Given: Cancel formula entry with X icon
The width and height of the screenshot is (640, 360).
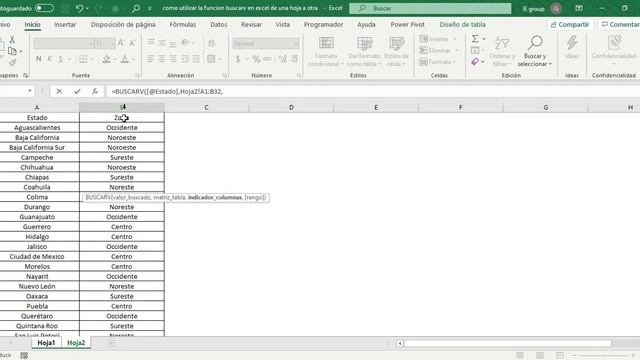Looking at the screenshot, I should coord(59,91).
